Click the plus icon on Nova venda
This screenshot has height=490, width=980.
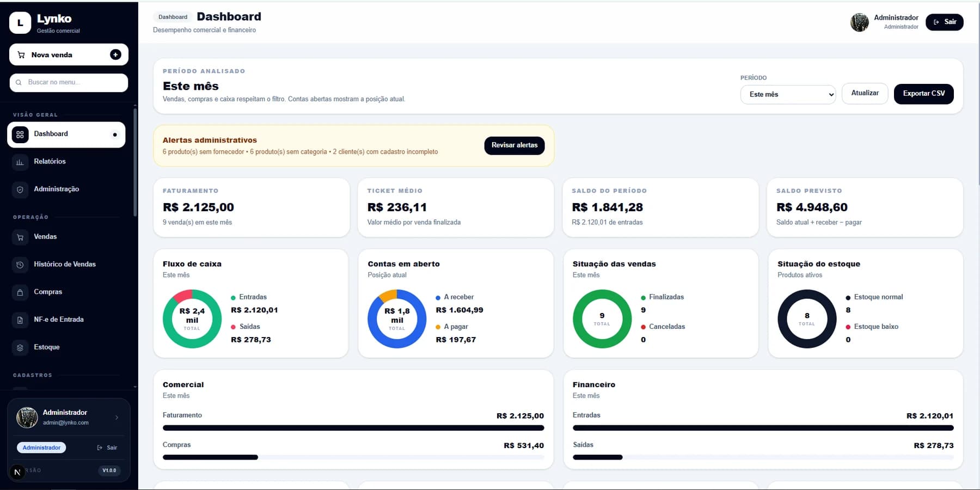[x=115, y=54]
